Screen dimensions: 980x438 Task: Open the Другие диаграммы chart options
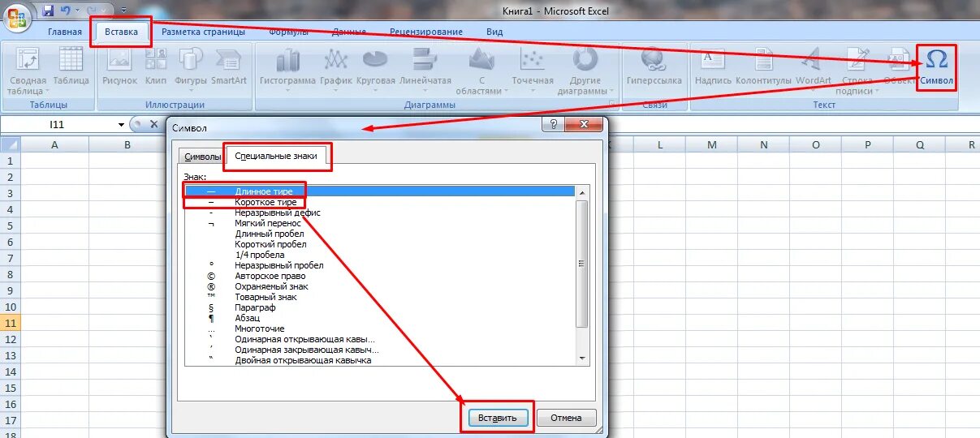pos(585,73)
